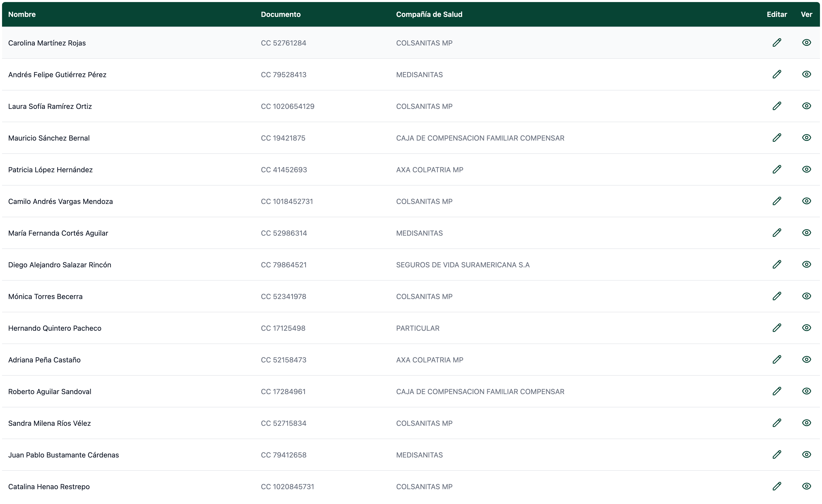
Task: Open eye icon for Adriana Peña Castaño
Action: click(x=806, y=360)
